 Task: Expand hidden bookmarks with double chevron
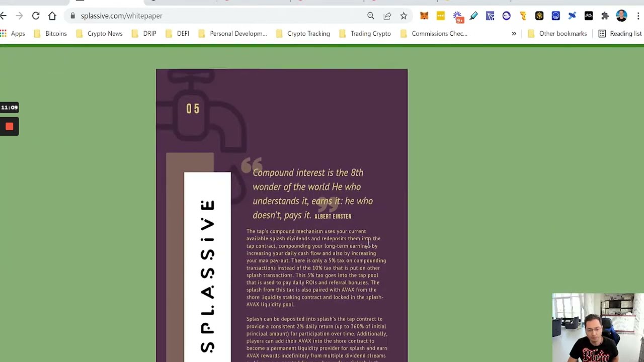514,34
